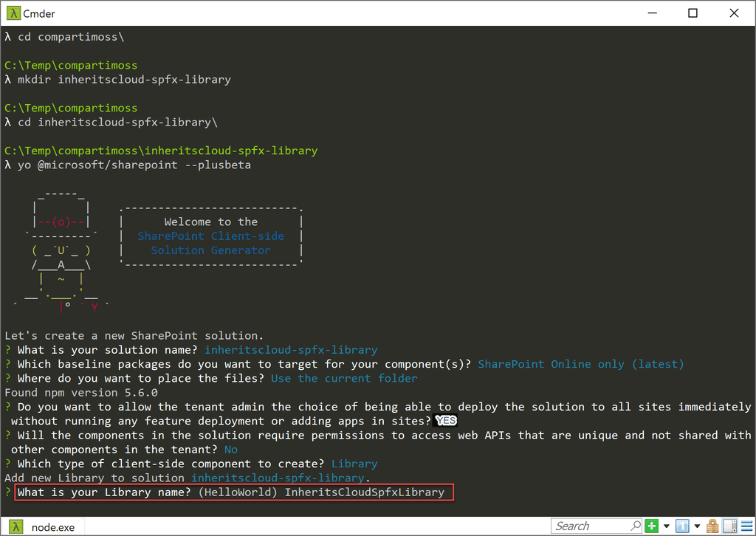Click the magnifier icon in the Search box
This screenshot has width=756, height=536.
636,526
